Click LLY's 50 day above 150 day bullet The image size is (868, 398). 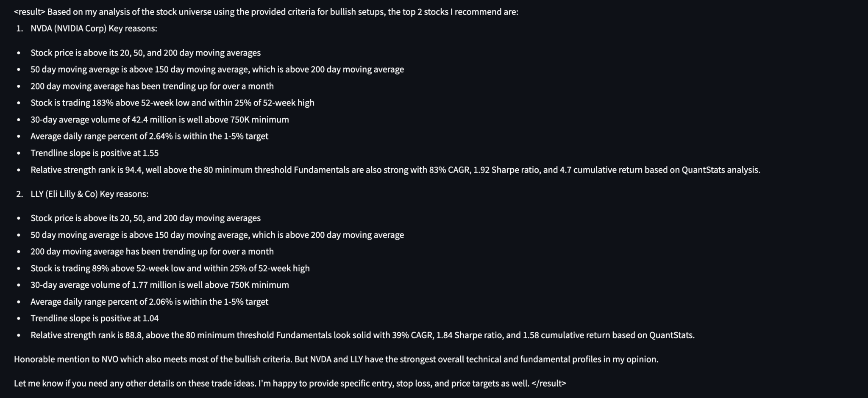tap(217, 235)
